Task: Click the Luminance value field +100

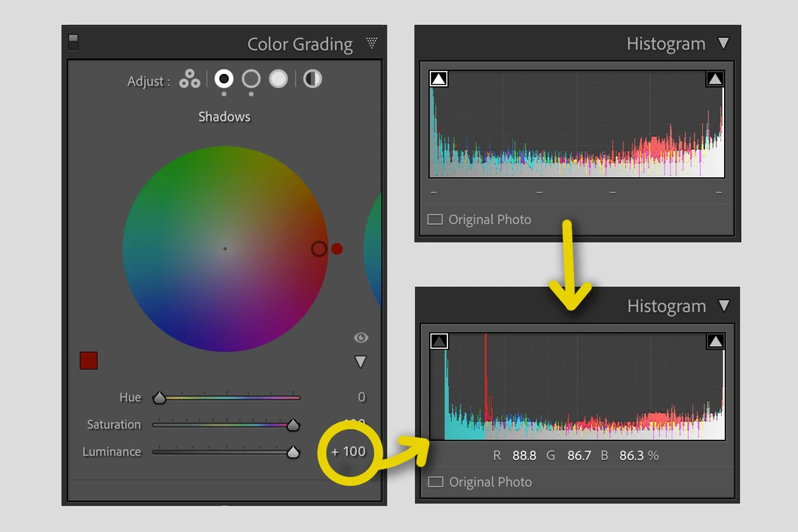Action: [x=348, y=452]
